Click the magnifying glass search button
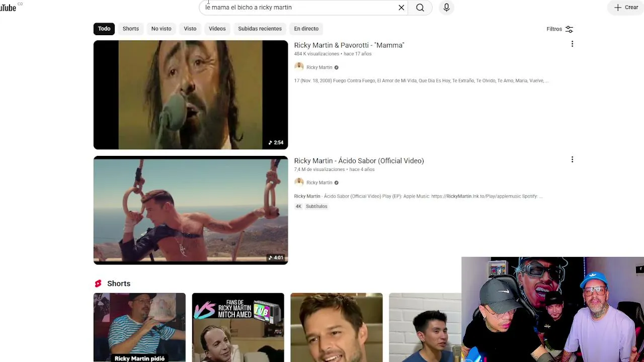This screenshot has height=362, width=644. point(420,8)
